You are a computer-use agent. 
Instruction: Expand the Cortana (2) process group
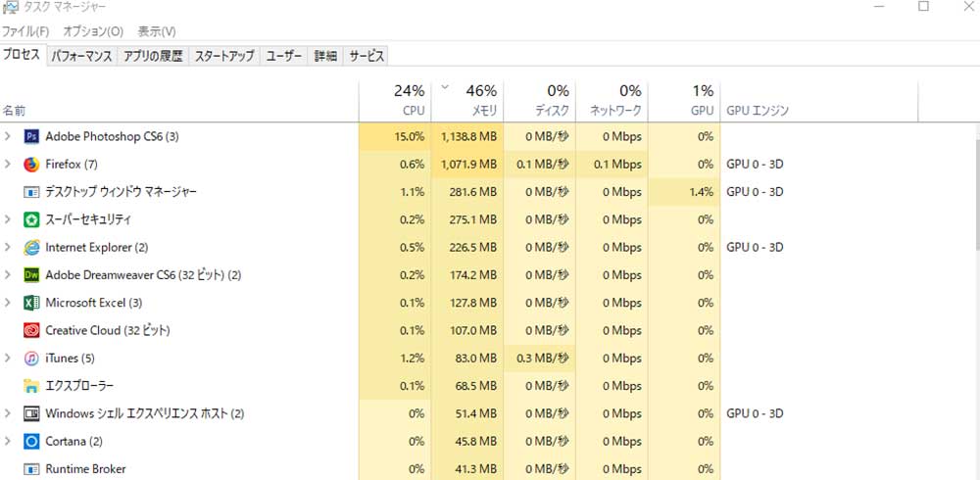(8, 441)
